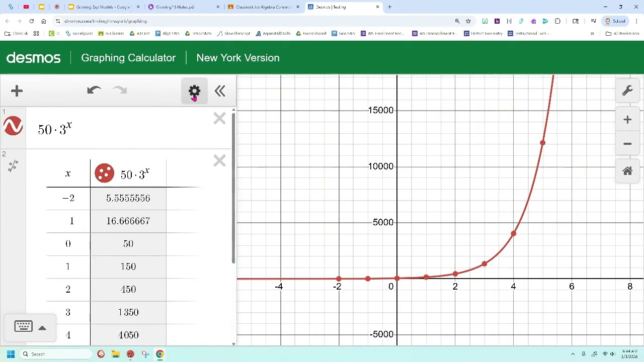Zoom in on the graph

(627, 120)
